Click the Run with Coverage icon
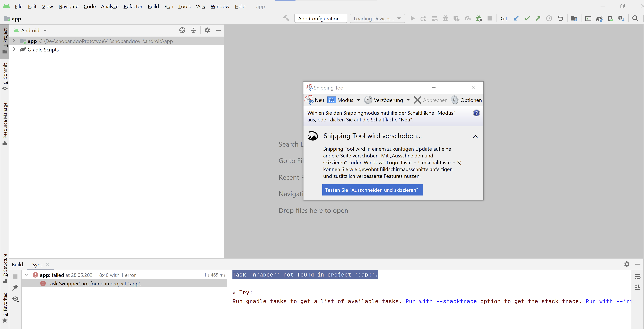Screen dimensions: 644x329 tap(456, 19)
